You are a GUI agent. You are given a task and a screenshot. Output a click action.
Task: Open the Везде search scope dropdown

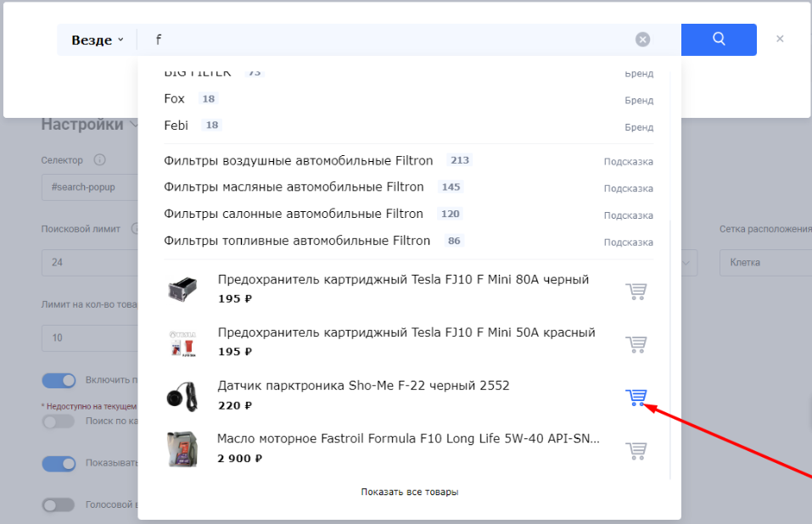(x=98, y=40)
